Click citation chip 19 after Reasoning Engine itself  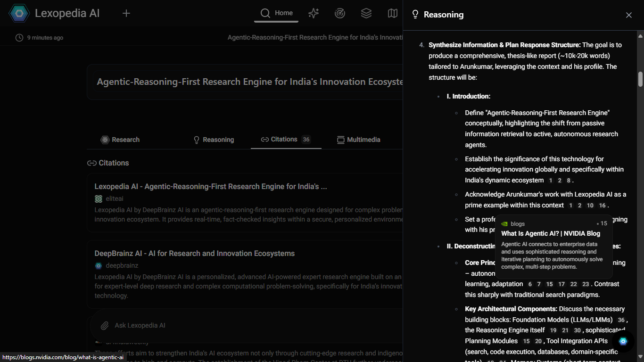tap(553, 330)
